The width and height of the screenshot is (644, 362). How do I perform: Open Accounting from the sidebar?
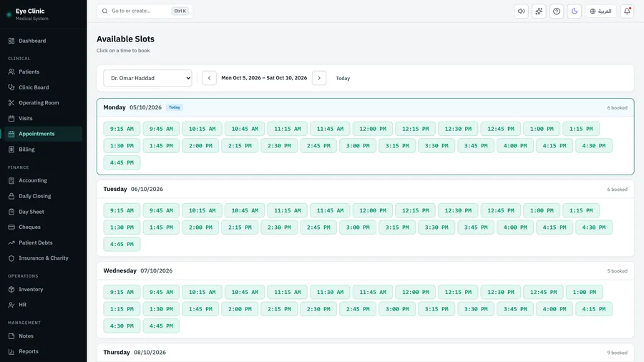point(43,180)
